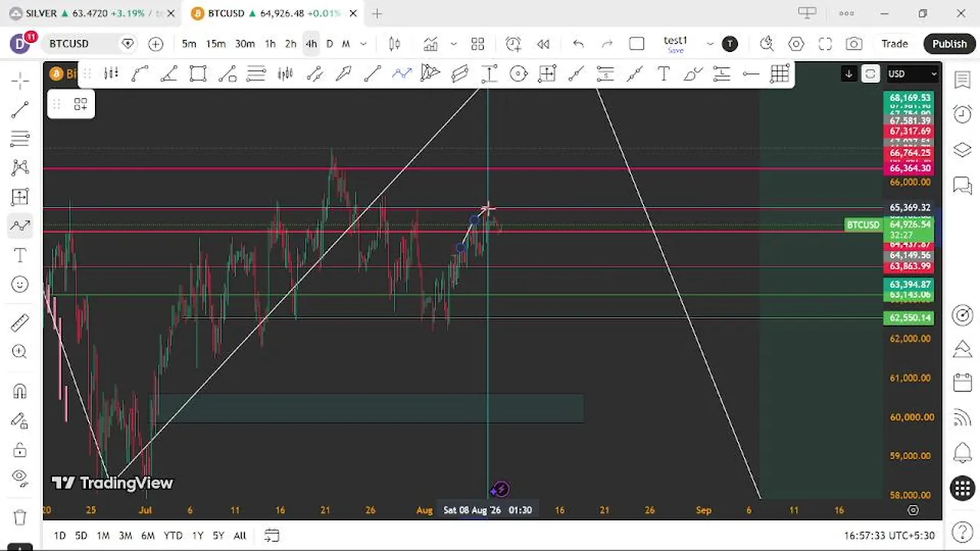Expand the indicators favorites dropdown arrow

453,44
